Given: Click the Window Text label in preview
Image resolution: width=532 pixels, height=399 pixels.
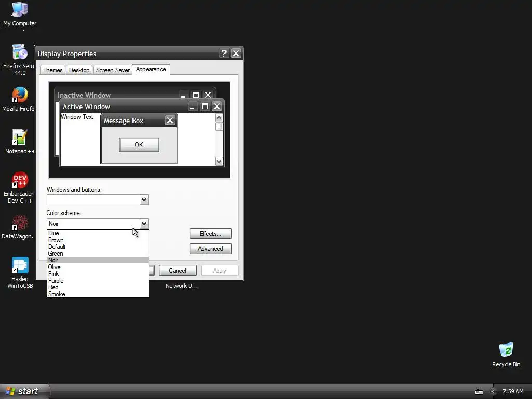Looking at the screenshot, I should [77, 117].
